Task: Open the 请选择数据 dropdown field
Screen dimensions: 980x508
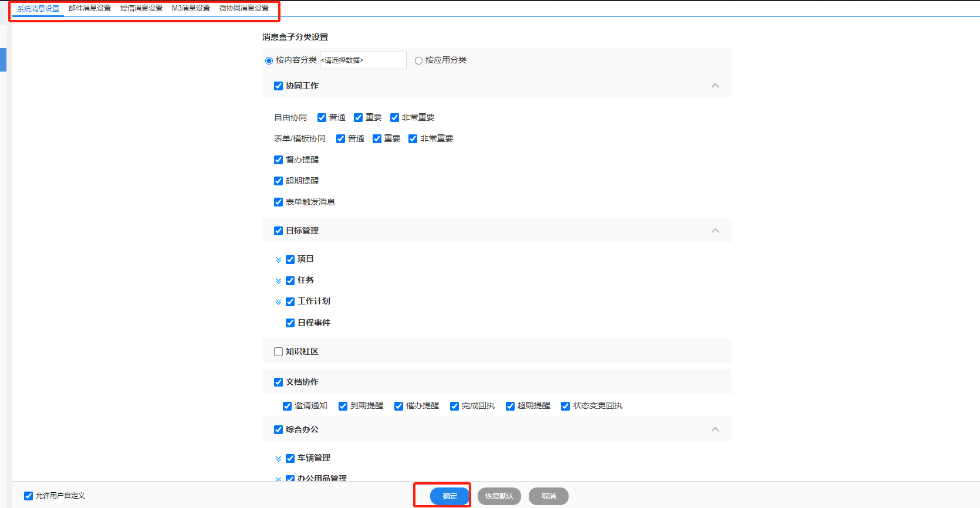Action: 363,60
